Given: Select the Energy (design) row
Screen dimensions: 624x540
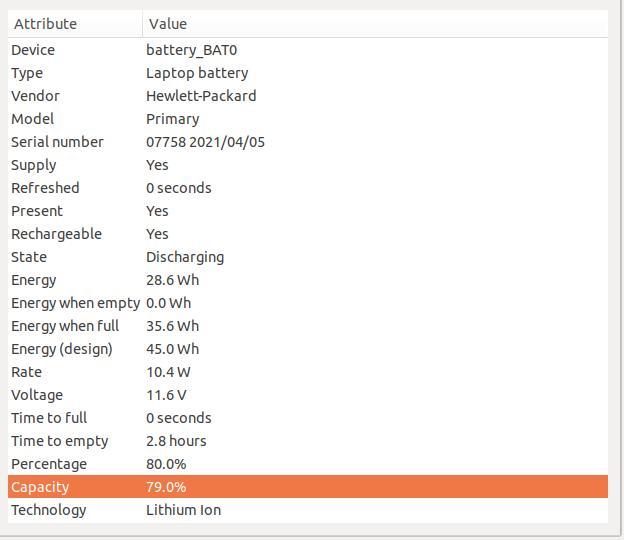Looking at the screenshot, I should 308,349.
